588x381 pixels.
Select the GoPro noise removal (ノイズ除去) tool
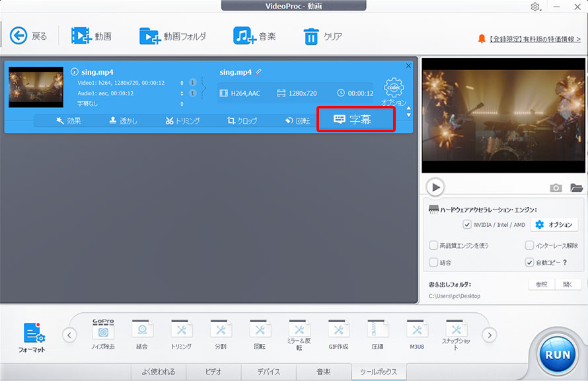[x=103, y=330]
